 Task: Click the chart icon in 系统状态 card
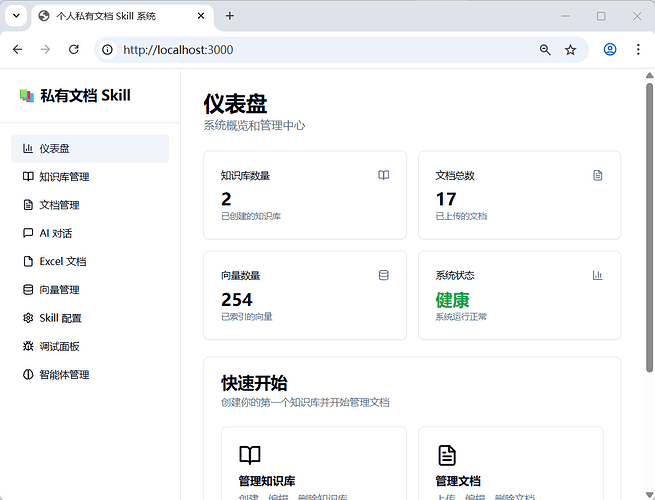598,275
